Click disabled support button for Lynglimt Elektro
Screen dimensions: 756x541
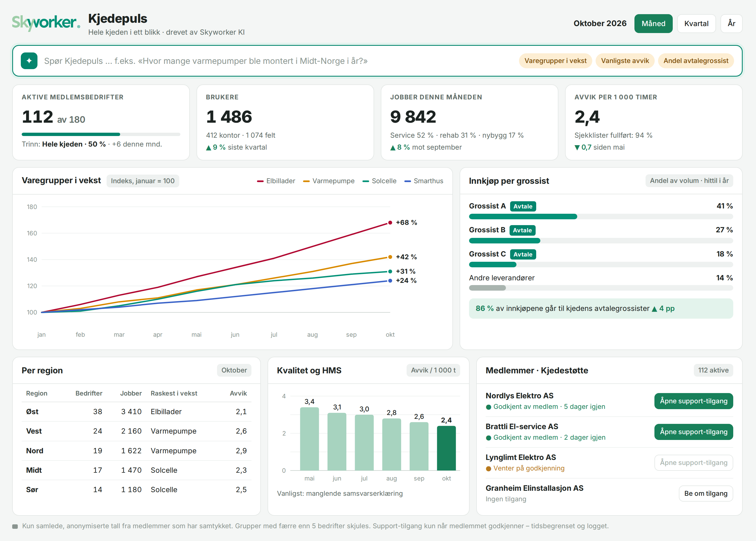[693, 463]
